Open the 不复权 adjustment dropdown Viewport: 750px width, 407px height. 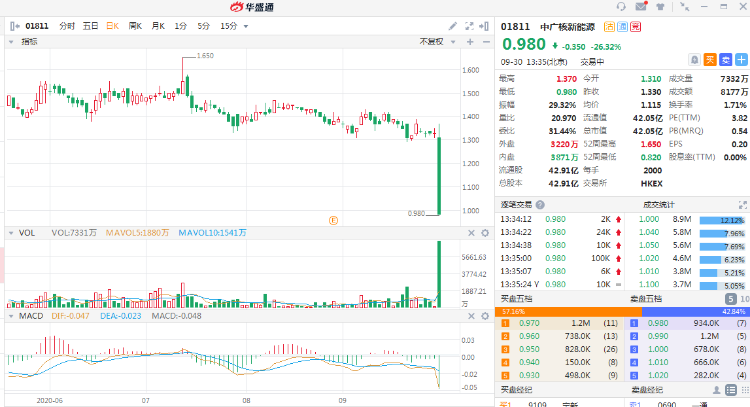(437, 42)
